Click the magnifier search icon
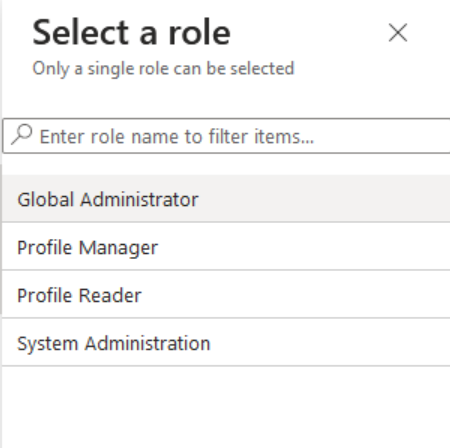 22,135
